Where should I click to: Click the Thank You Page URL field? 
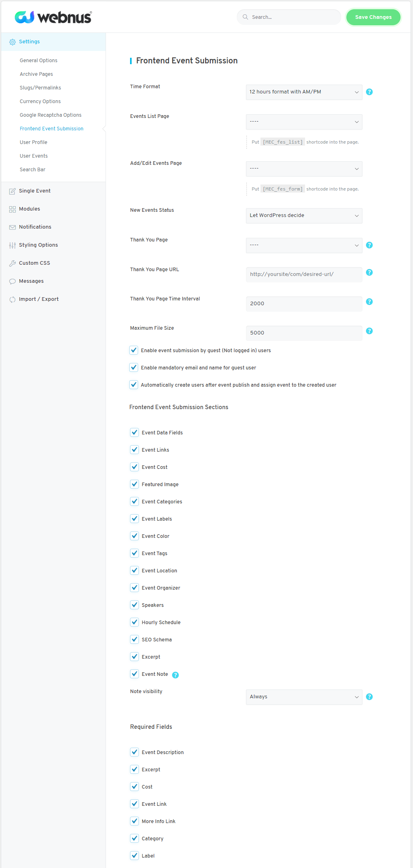coord(304,274)
